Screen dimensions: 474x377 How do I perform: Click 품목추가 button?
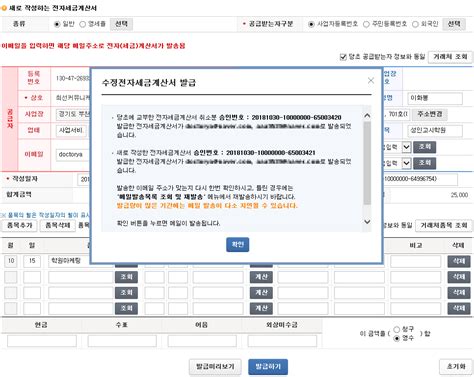pyautogui.click(x=20, y=225)
